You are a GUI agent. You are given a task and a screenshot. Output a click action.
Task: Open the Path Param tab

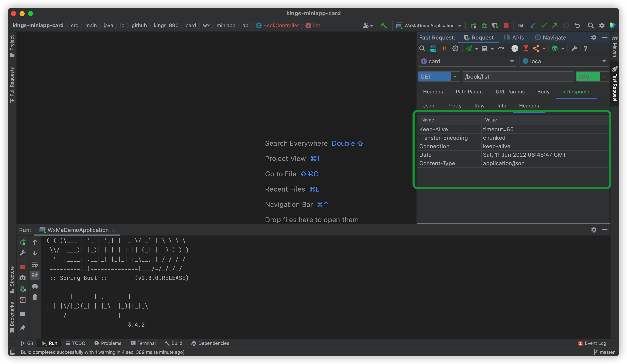[x=469, y=92]
